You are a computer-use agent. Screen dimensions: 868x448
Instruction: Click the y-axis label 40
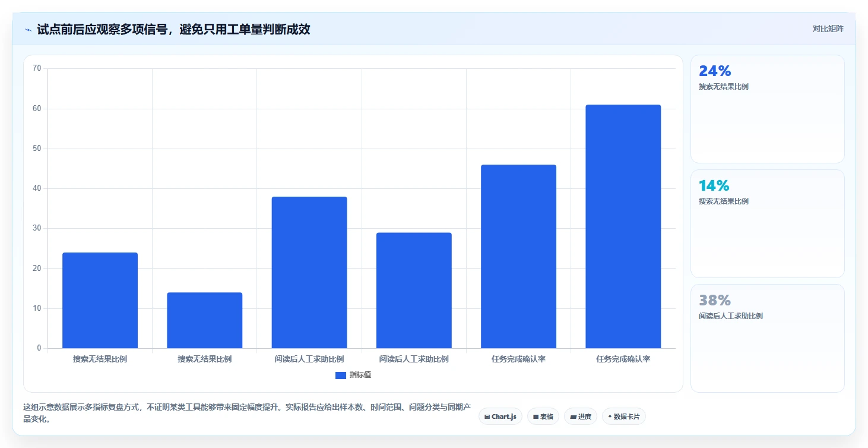click(x=37, y=188)
